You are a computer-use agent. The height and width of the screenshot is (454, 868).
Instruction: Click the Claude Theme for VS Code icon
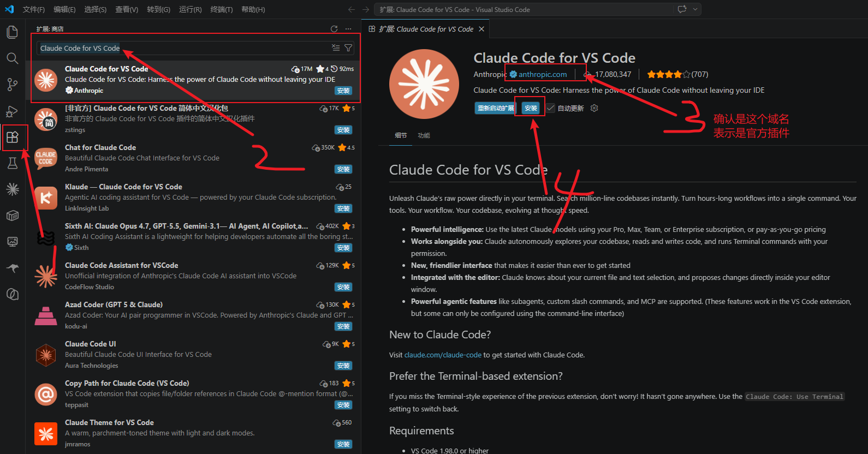pos(46,433)
